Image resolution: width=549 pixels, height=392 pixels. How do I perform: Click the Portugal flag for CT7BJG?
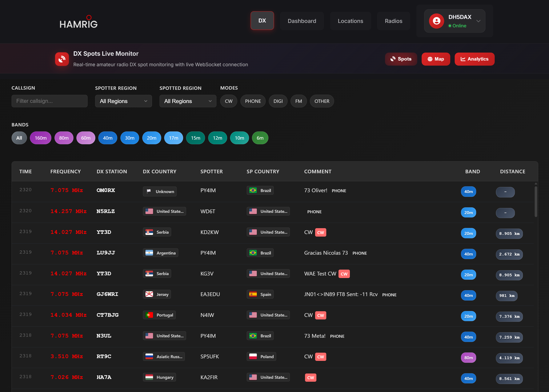pos(149,315)
